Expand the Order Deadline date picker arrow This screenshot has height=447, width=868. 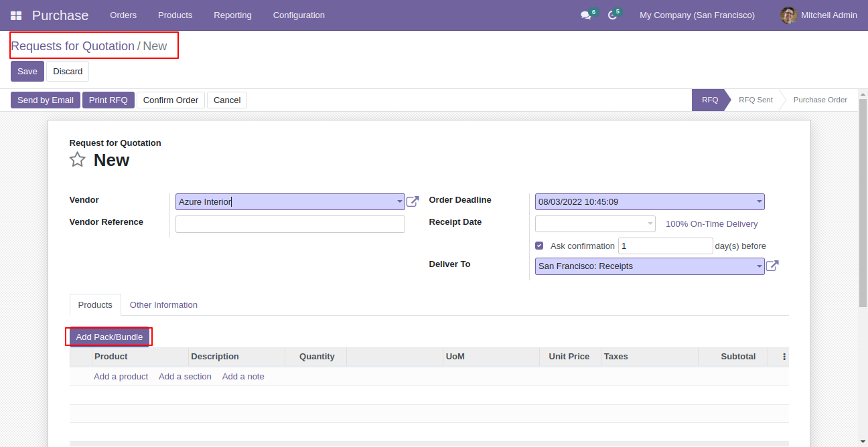click(x=759, y=201)
